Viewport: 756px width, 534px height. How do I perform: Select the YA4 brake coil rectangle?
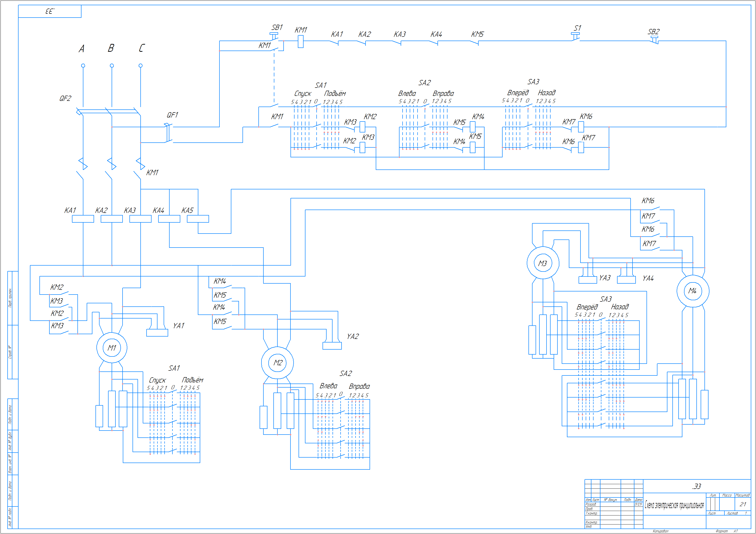[626, 280]
